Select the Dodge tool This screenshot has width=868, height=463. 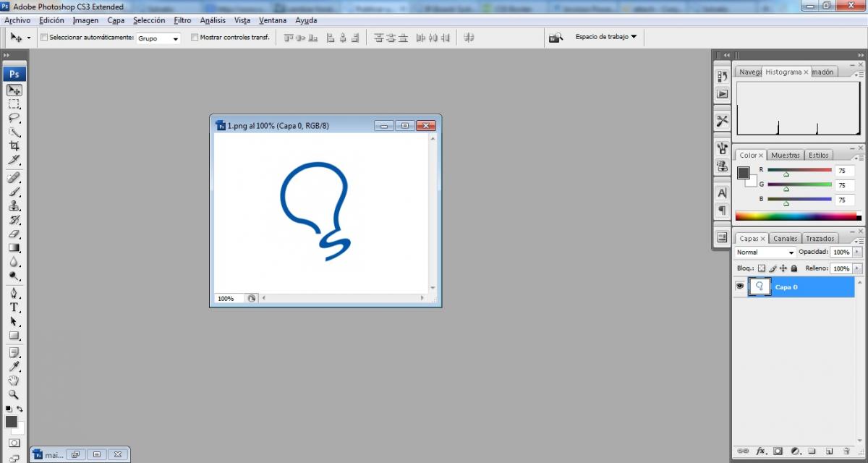pyautogui.click(x=14, y=276)
